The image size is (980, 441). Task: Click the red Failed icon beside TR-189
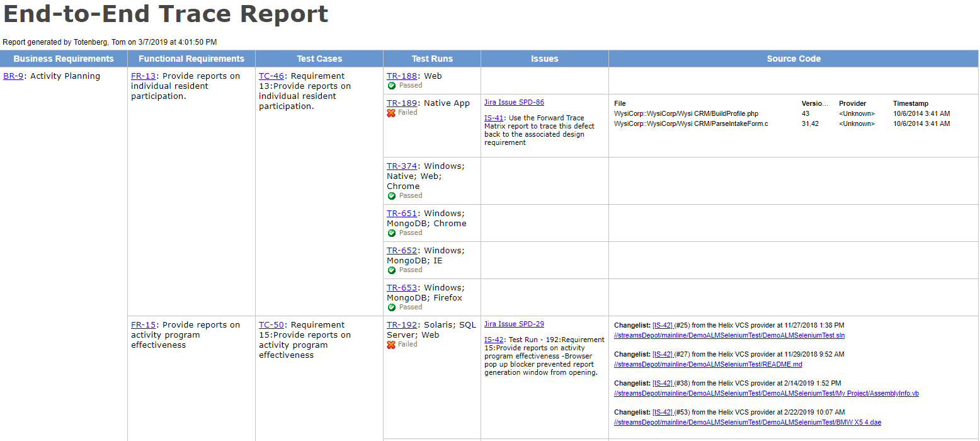(392, 112)
